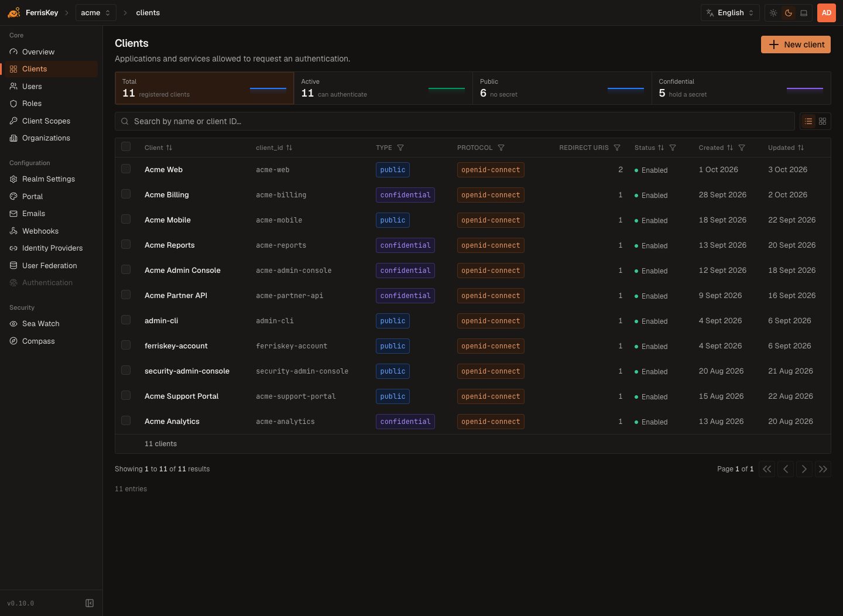Select the Acme Billing row checkbox

(x=126, y=194)
